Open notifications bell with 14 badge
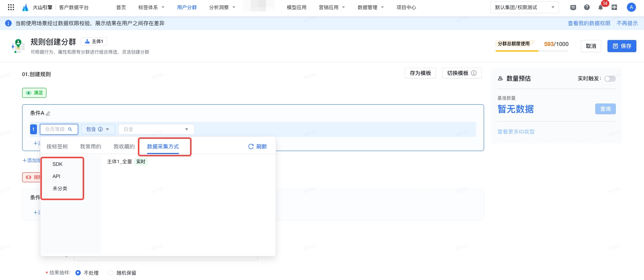This screenshot has width=644, height=280. pos(601,7)
